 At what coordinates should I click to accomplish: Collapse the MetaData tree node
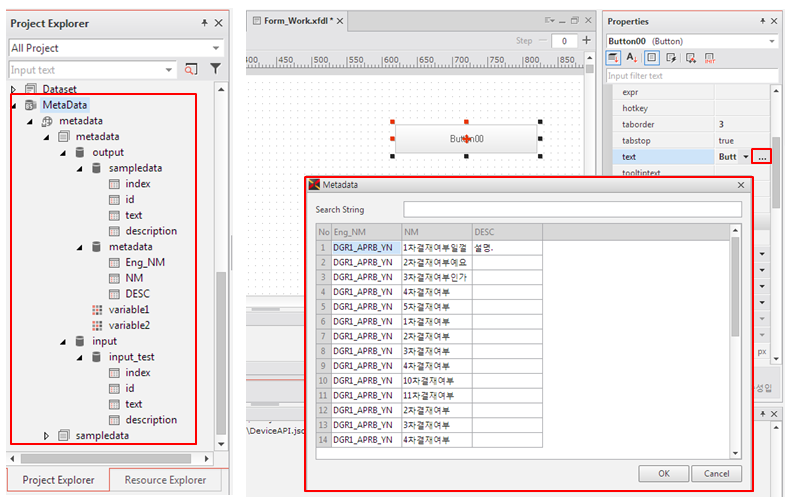coord(14,105)
